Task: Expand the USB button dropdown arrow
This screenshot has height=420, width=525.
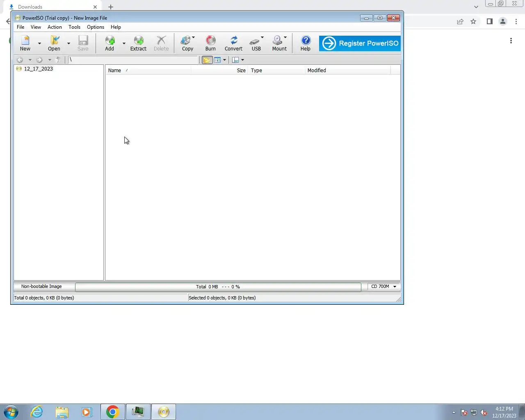Action: [x=262, y=38]
